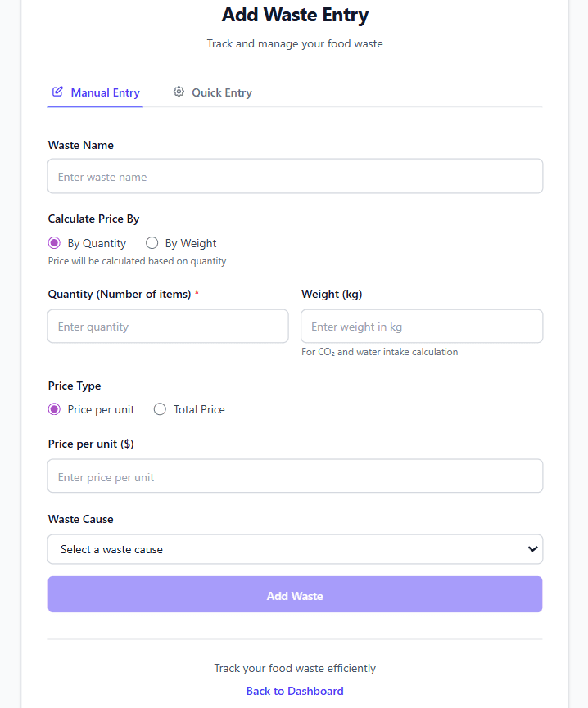Screen dimensions: 588x708
Task: Click the Weight (kg) label text
Action: pos(332,294)
